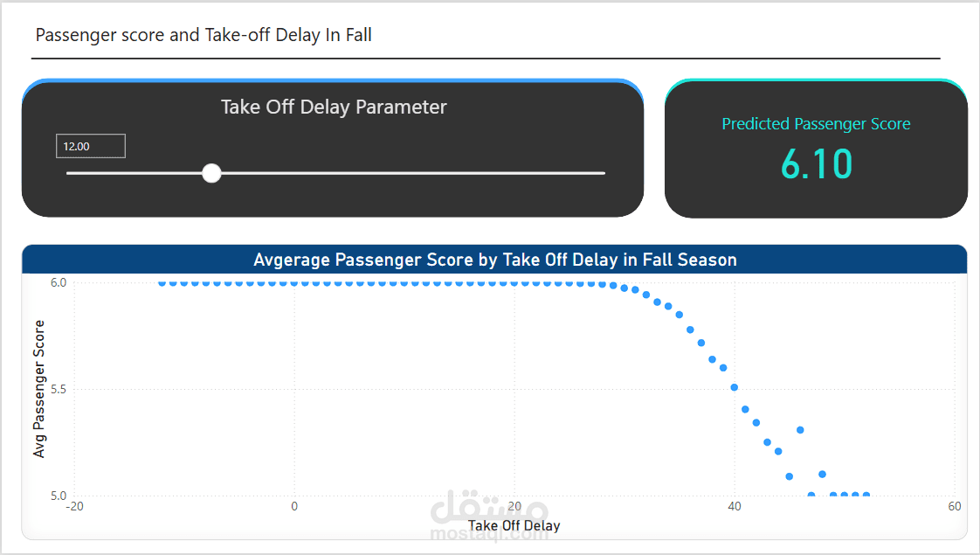Select the data point at 5.5 score level
This screenshot has width=980, height=555.
coord(735,387)
